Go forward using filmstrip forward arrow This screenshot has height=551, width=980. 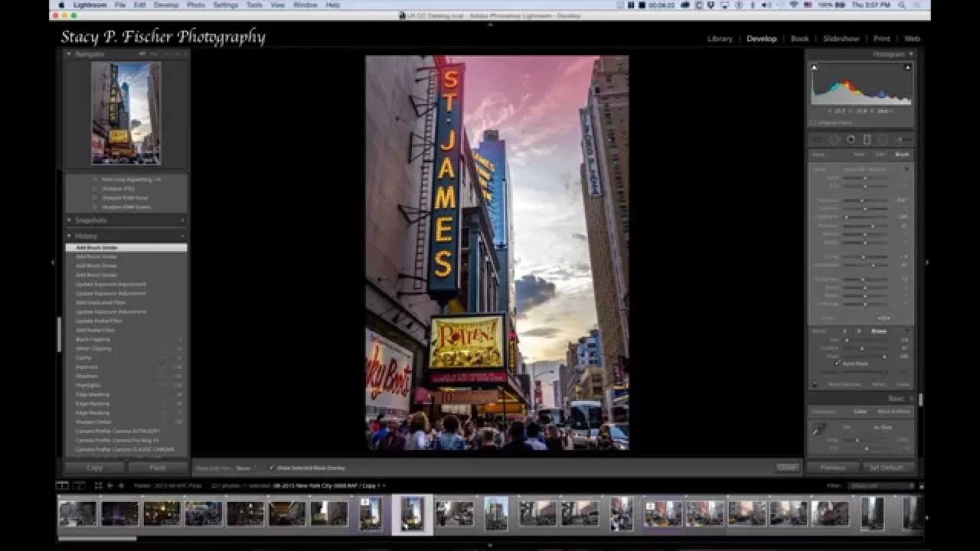click(120, 485)
